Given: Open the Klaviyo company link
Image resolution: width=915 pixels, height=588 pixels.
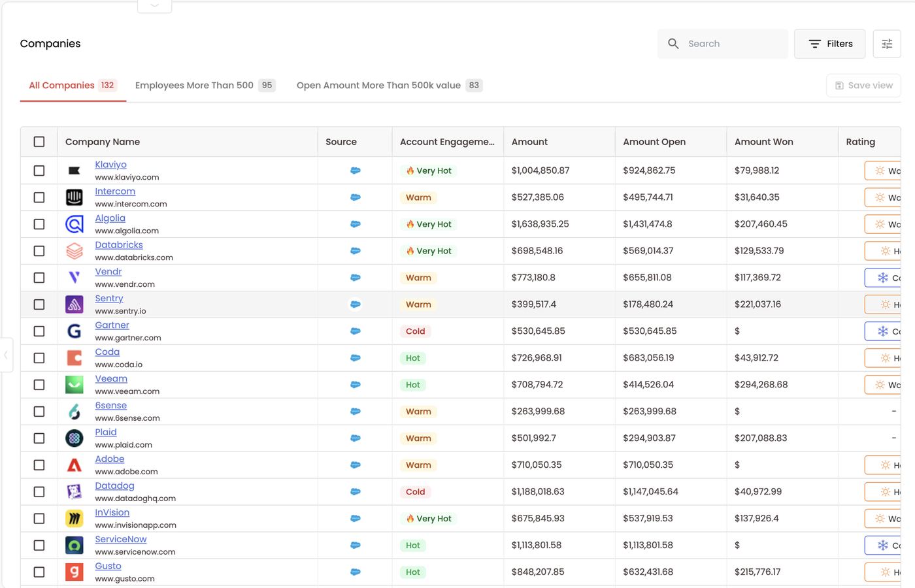Looking at the screenshot, I should (110, 165).
